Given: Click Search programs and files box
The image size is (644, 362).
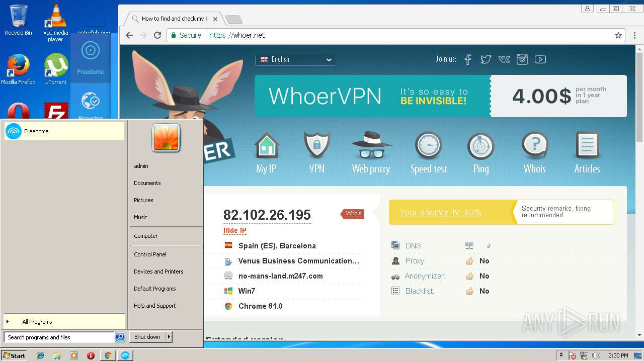Looking at the screenshot, I should 59,337.
